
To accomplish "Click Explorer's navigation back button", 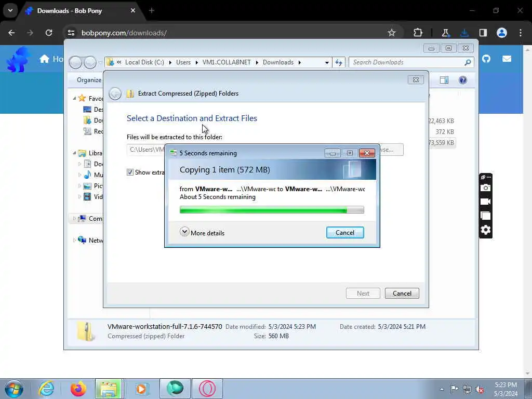I will pyautogui.click(x=75, y=62).
